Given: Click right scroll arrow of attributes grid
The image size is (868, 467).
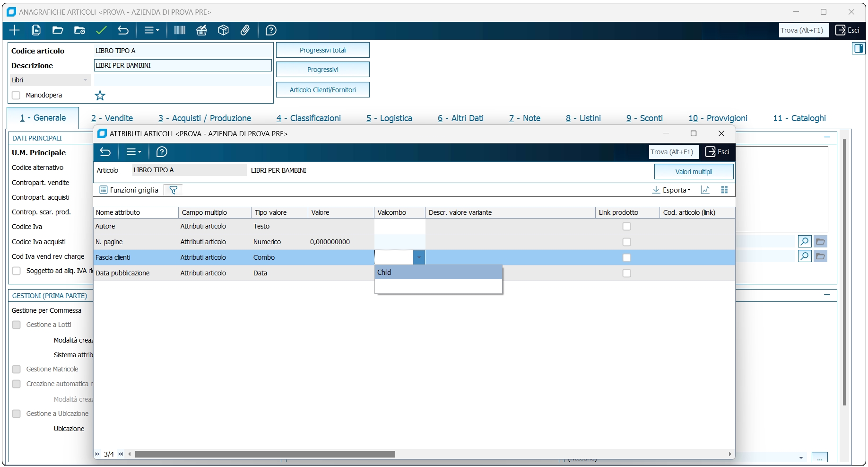Looking at the screenshot, I should click(x=730, y=454).
